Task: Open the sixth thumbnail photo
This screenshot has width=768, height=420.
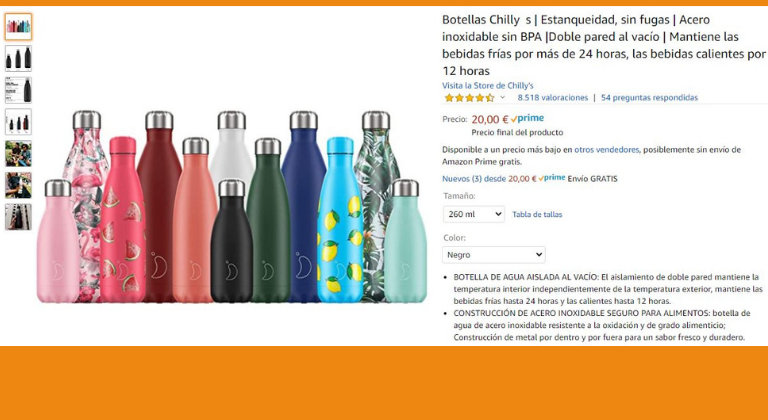Action: (x=19, y=185)
